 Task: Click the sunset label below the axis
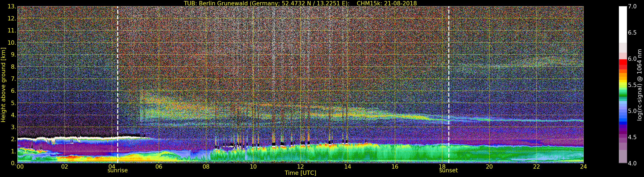pyautogui.click(x=449, y=171)
